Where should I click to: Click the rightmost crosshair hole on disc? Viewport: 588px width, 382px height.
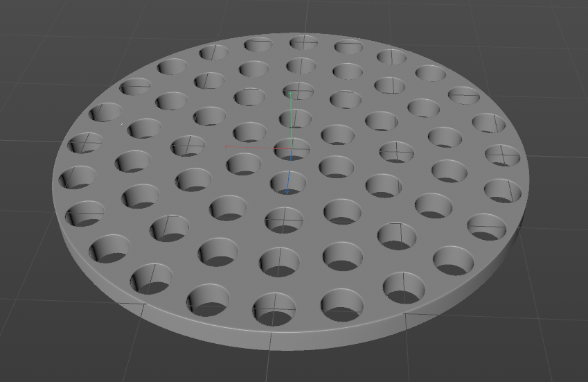(x=503, y=155)
